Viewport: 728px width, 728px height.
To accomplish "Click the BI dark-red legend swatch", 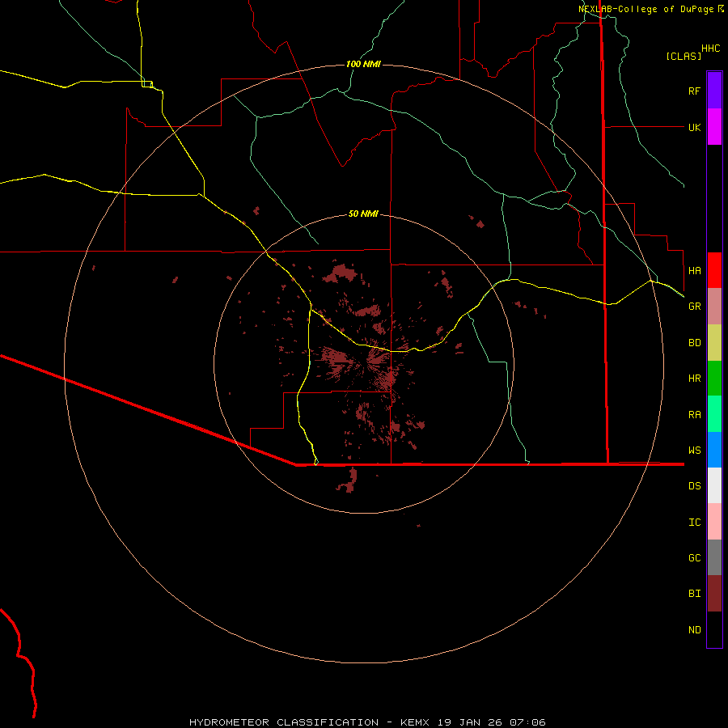I will 714,594.
